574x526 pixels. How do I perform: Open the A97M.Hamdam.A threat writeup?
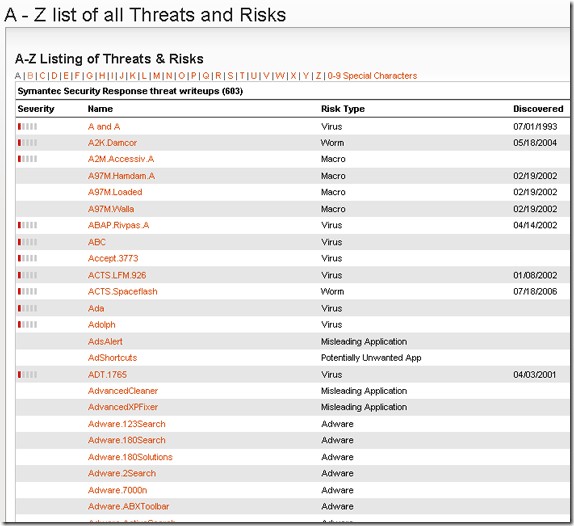pos(121,176)
